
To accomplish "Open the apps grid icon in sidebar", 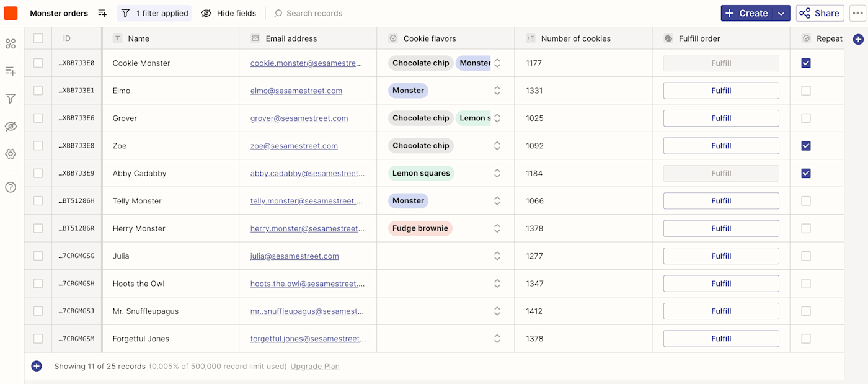I will [11, 44].
